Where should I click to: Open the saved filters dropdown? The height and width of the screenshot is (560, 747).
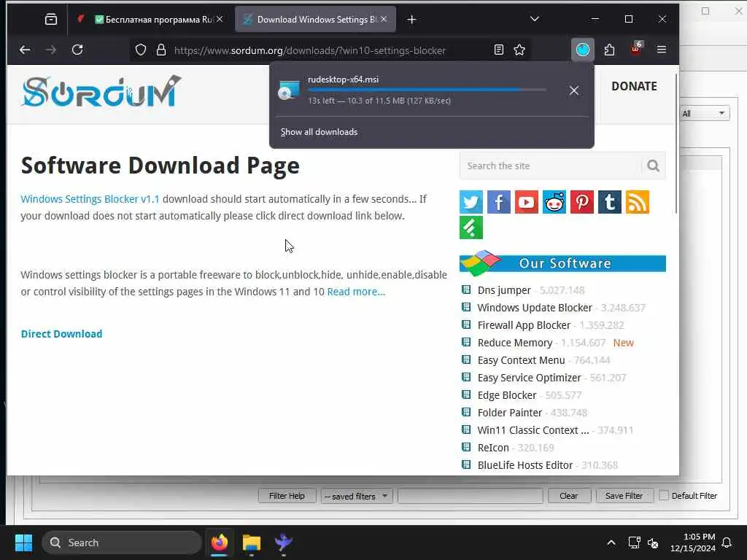click(356, 496)
